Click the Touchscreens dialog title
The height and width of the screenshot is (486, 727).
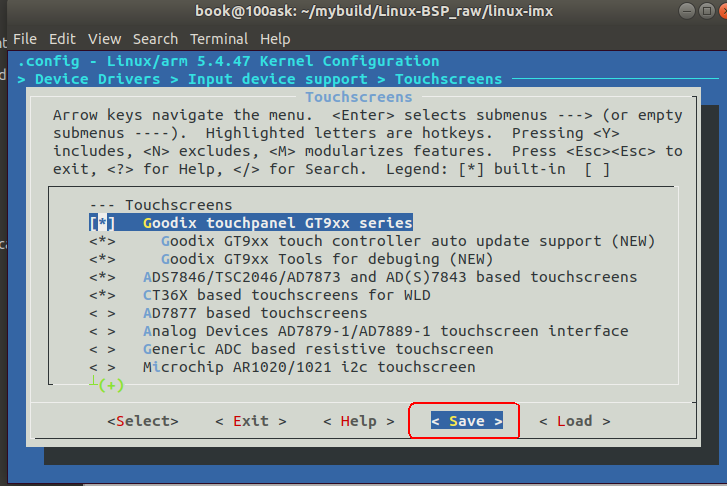tap(359, 97)
